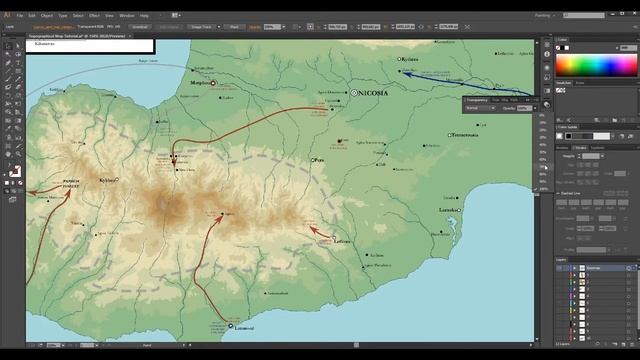Select the Eyedropper tool
The width and height of the screenshot is (640, 360).
(x=8, y=128)
